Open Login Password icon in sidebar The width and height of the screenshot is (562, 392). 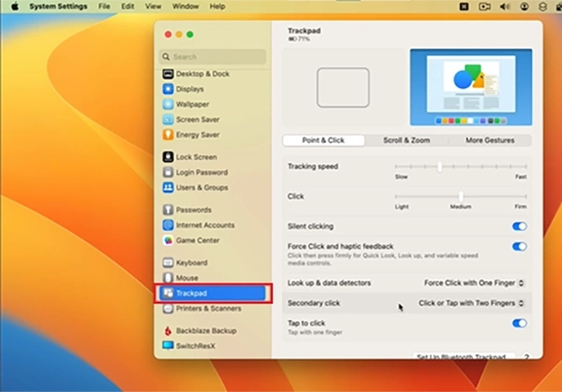[x=168, y=172]
